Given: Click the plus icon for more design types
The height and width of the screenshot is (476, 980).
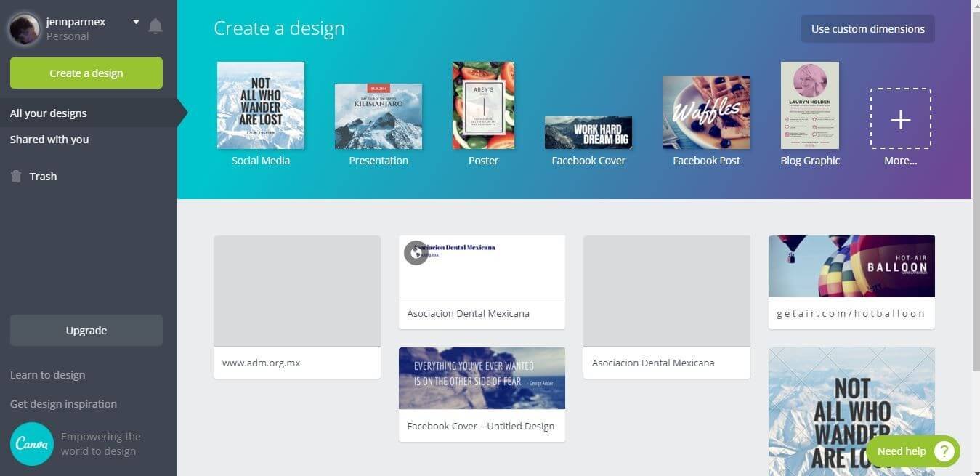Looking at the screenshot, I should tap(901, 118).
